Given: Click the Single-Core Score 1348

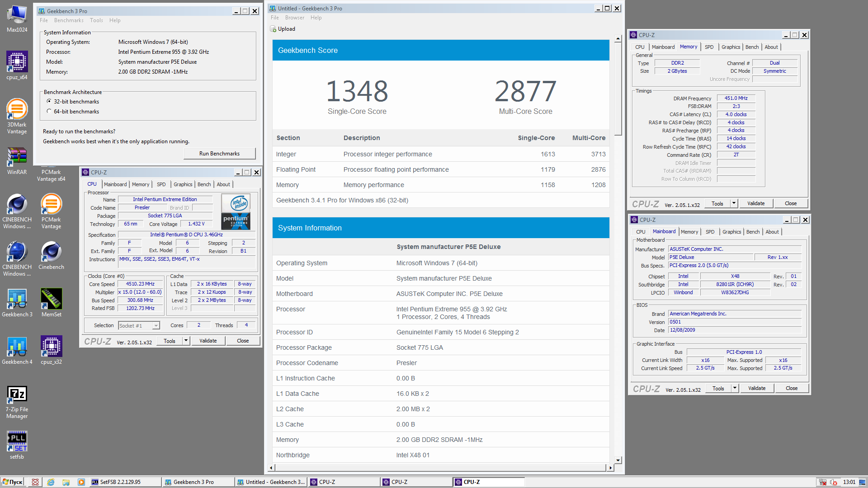Looking at the screenshot, I should pyautogui.click(x=357, y=91).
